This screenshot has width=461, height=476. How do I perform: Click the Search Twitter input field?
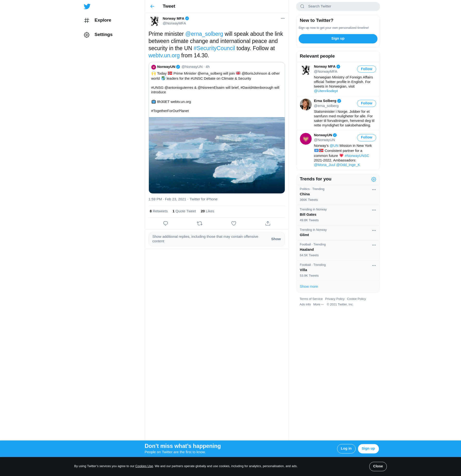(340, 6)
